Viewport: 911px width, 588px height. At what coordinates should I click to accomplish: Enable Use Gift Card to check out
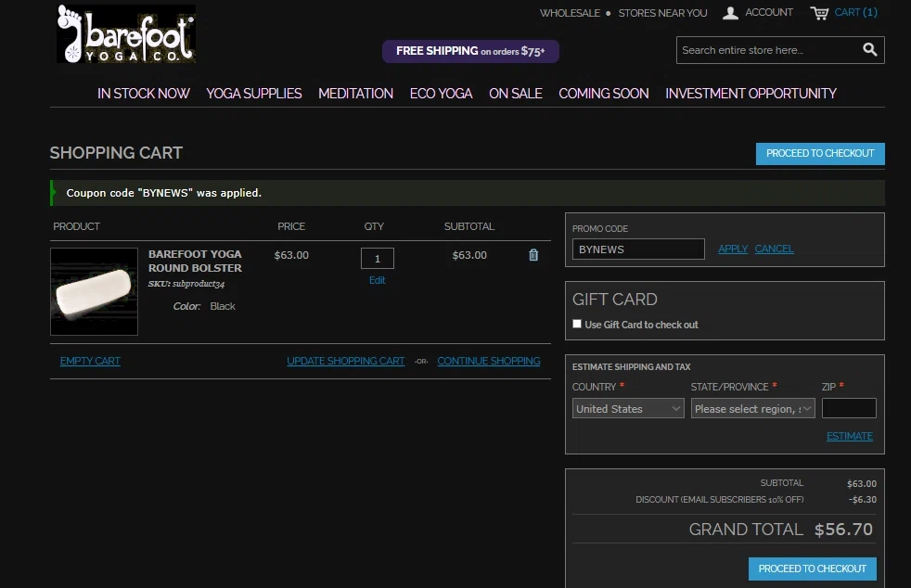coord(577,325)
